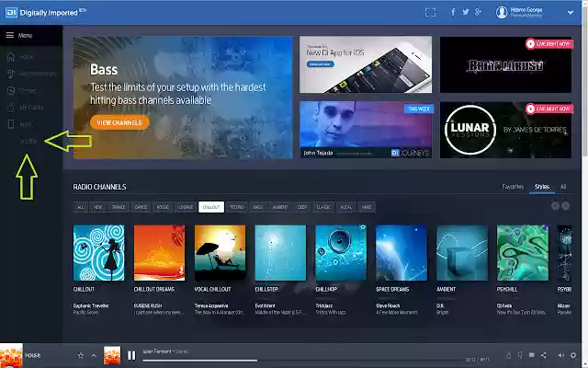Open the fullscreen toggle icon in header
The height and width of the screenshot is (368, 588).
coord(430,12)
